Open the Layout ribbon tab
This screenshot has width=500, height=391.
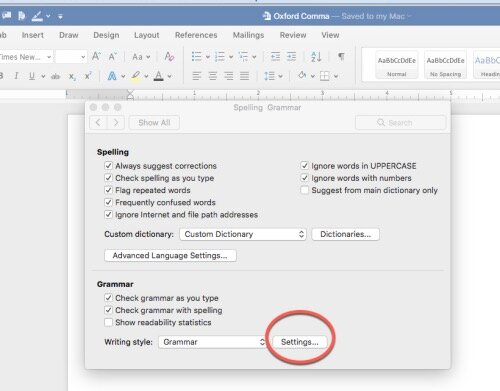pyautogui.click(x=147, y=35)
